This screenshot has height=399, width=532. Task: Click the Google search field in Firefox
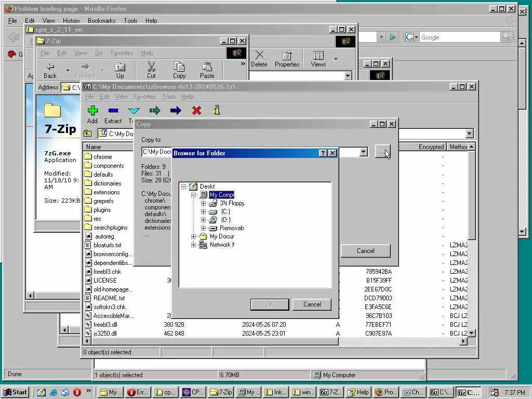pyautogui.click(x=459, y=37)
